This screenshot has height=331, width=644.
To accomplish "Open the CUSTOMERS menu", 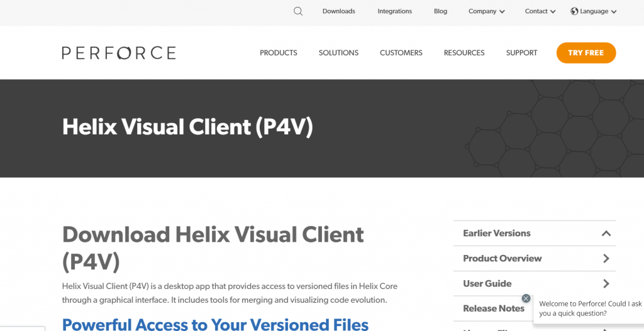I will pos(401,53).
